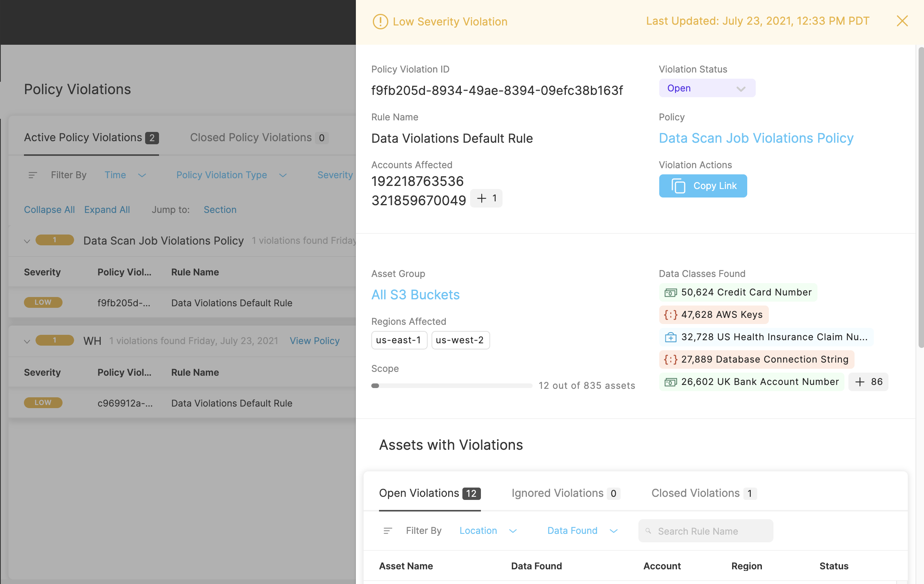
Task: Open the Data Scan Job Violations Policy link
Action: click(756, 138)
